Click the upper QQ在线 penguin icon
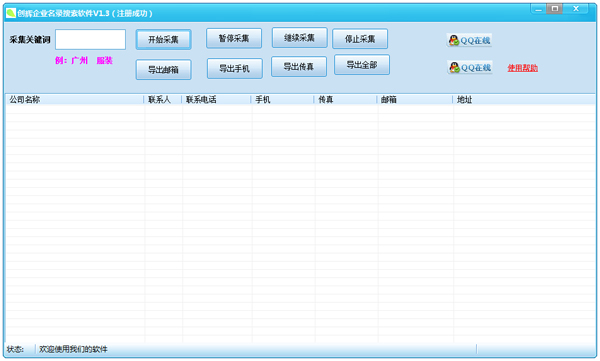 (454, 40)
